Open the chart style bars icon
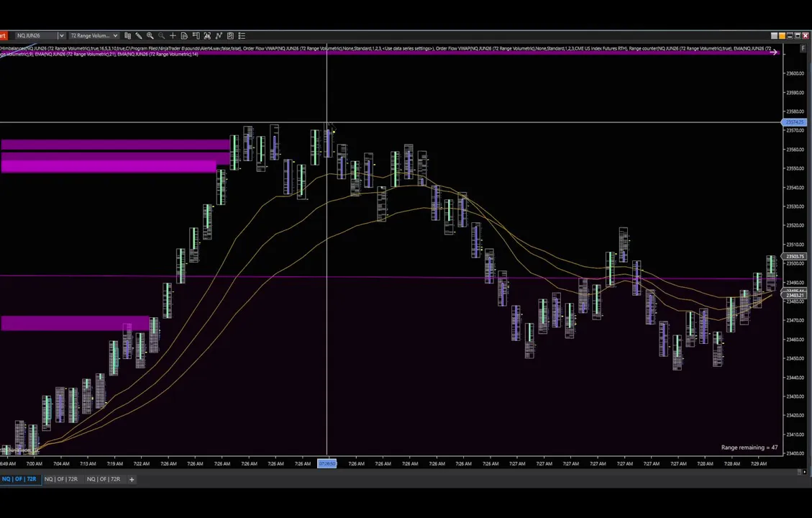The image size is (812, 518). [x=127, y=36]
